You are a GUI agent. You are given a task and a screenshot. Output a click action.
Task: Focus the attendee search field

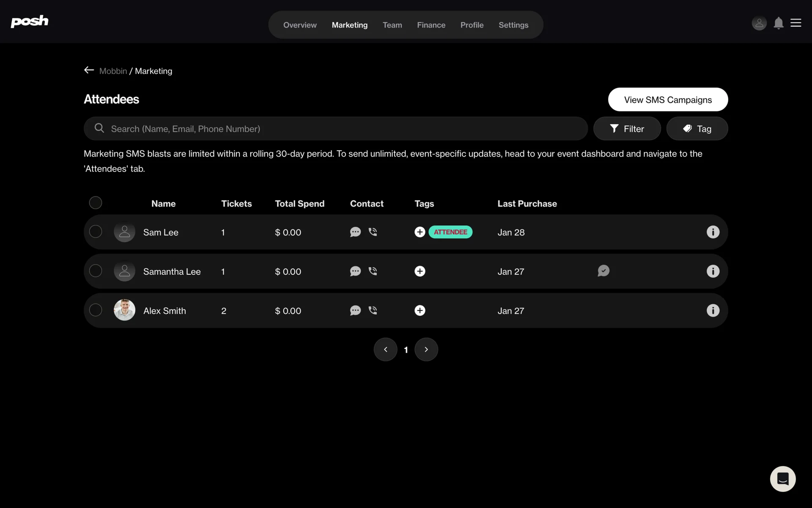point(338,129)
